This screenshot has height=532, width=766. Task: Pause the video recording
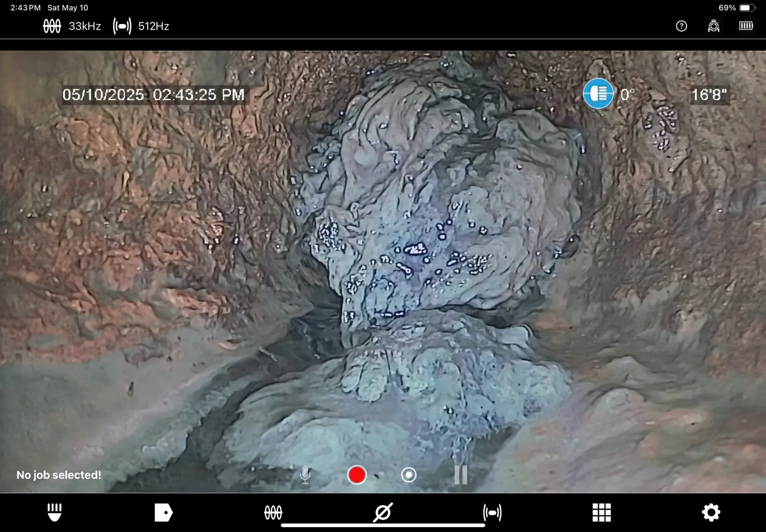pos(461,475)
